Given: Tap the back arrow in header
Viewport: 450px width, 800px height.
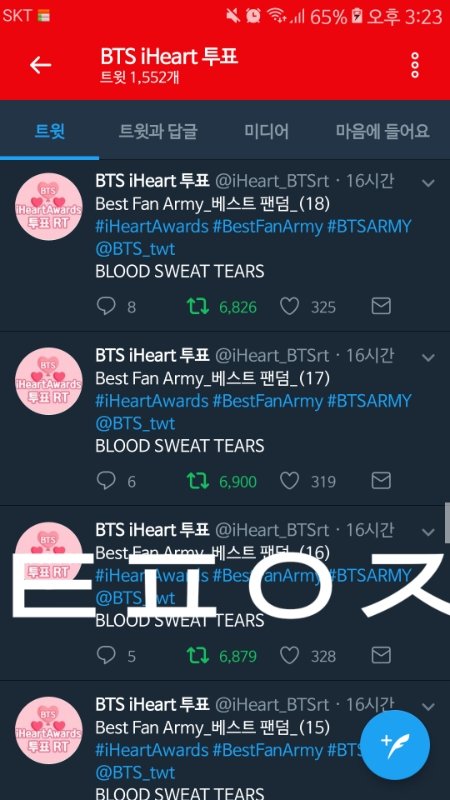Looking at the screenshot, I should coord(40,65).
